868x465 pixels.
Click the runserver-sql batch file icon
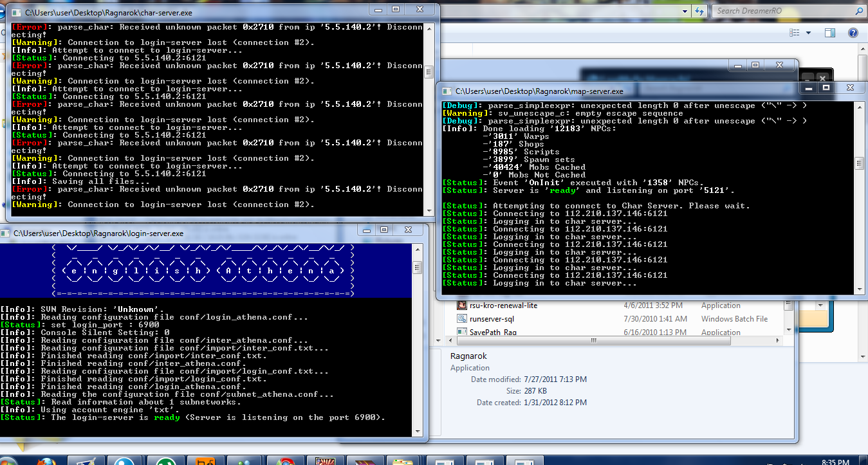(x=462, y=319)
